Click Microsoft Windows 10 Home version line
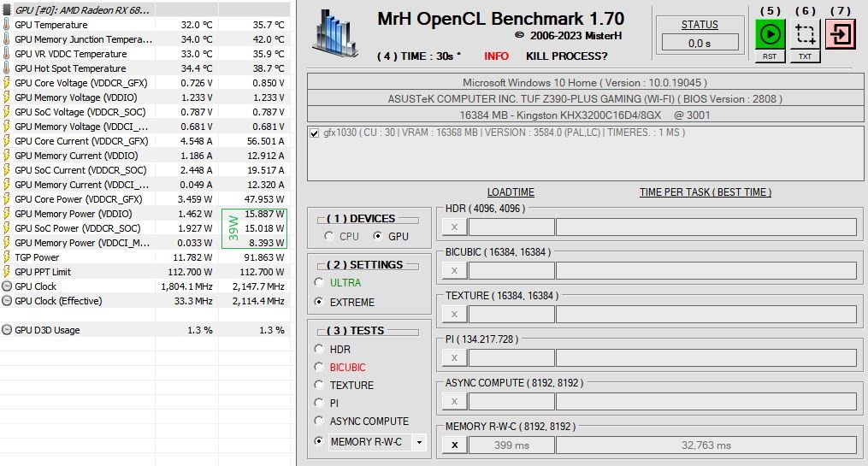The height and width of the screenshot is (466, 868). 585,82
